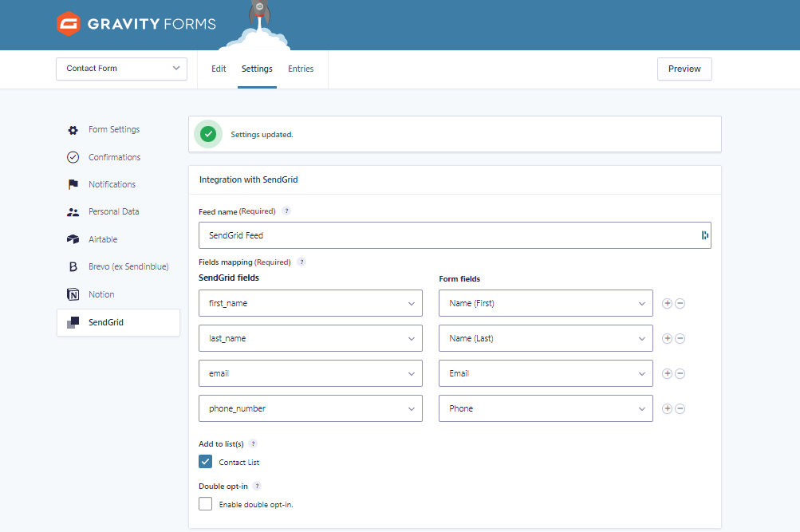The width and height of the screenshot is (800, 532).
Task: Remove the phone_number mapping row
Action: [x=680, y=408]
